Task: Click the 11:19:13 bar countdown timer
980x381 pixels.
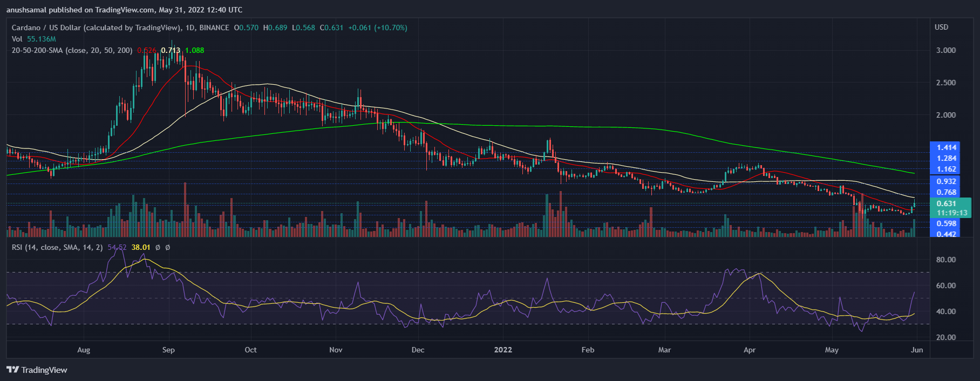Action: tap(952, 213)
